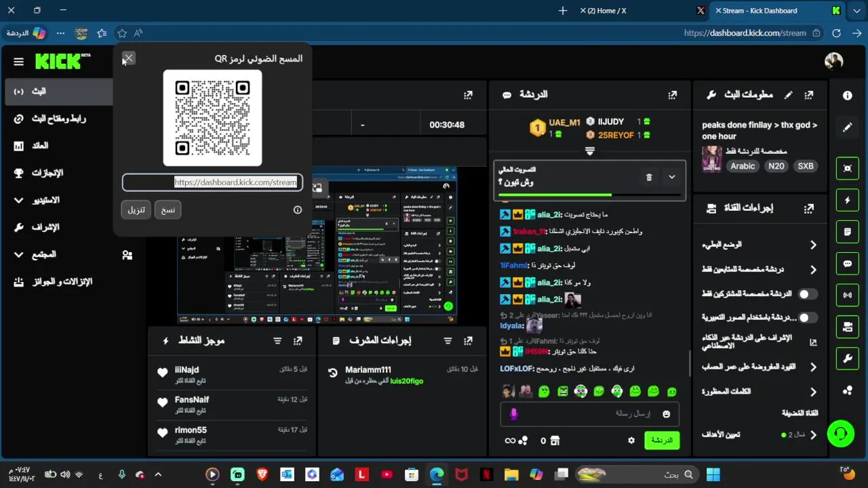This screenshot has height=488, width=868.
Task: Toggle emote-only chat switch
Action: (x=808, y=317)
